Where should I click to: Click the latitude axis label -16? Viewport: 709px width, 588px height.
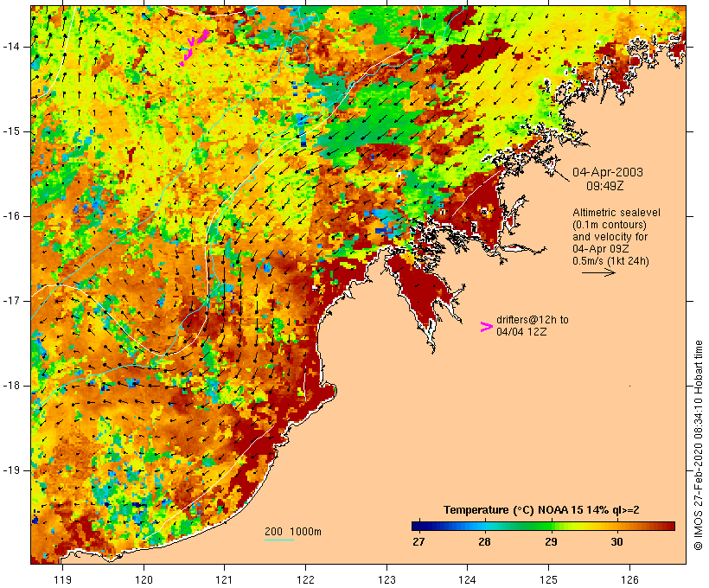point(11,216)
